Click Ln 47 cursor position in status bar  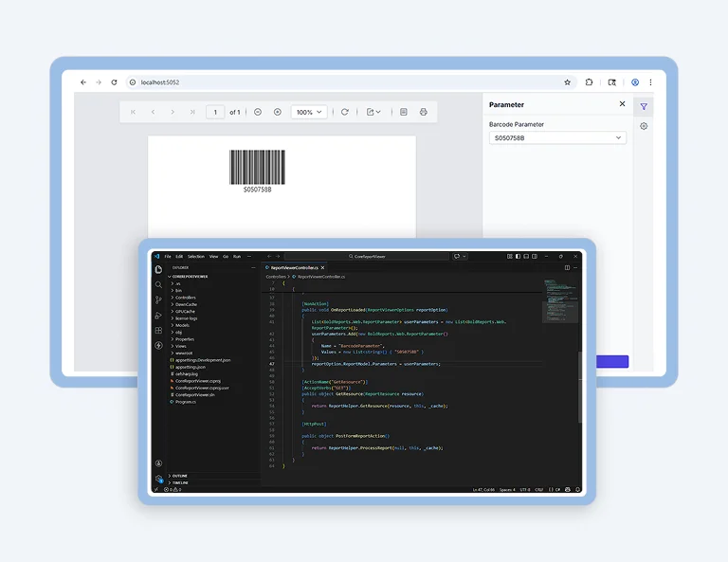click(483, 490)
